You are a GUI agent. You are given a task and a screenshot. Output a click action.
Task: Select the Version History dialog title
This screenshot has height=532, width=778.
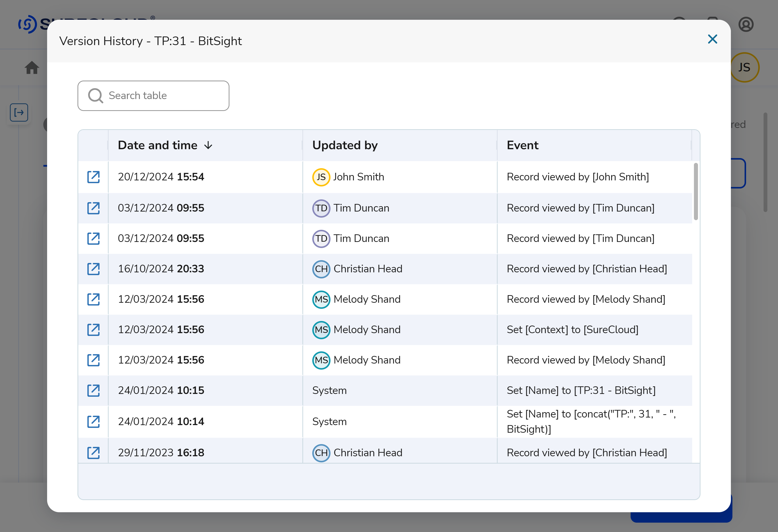click(151, 41)
